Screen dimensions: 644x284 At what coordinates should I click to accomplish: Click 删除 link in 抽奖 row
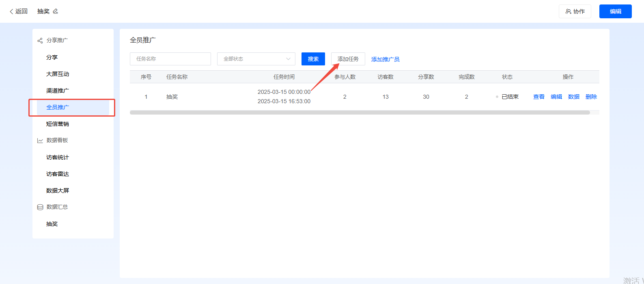(x=591, y=97)
